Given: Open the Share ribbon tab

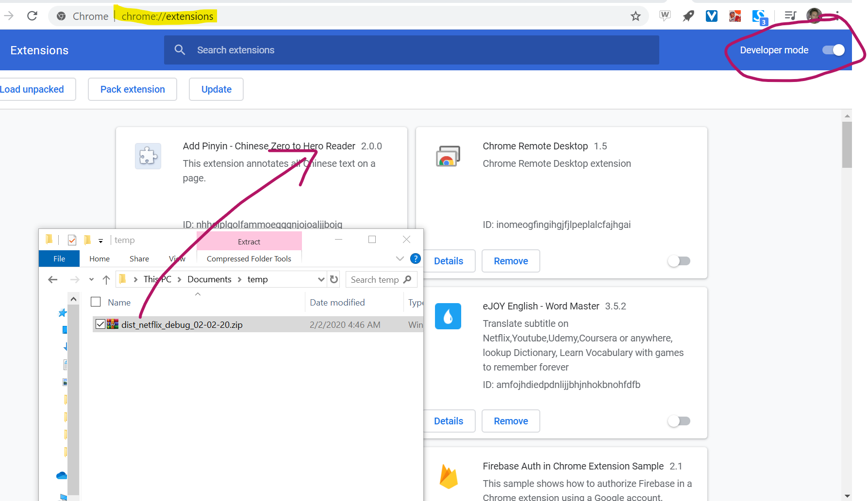Looking at the screenshot, I should [139, 259].
